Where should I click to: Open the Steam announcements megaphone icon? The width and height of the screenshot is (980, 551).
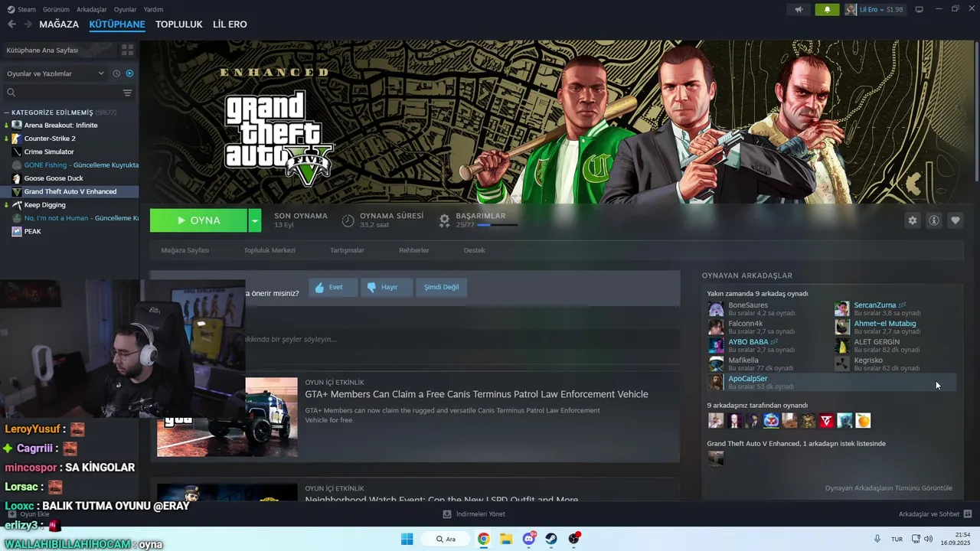[799, 9]
